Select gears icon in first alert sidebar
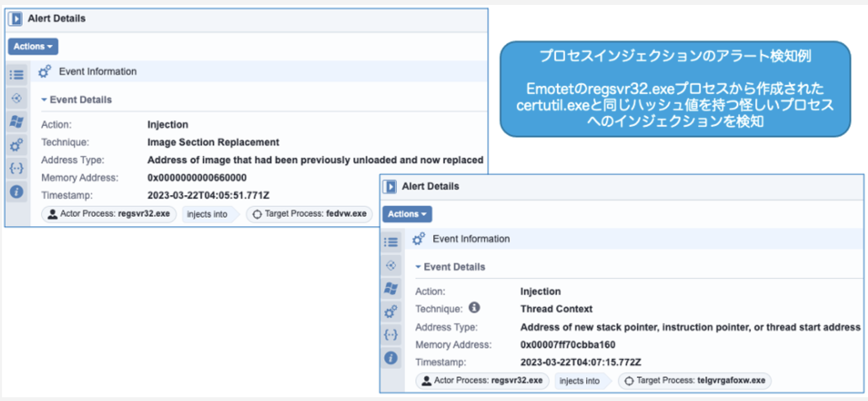This screenshot has height=401, width=868. click(17, 145)
